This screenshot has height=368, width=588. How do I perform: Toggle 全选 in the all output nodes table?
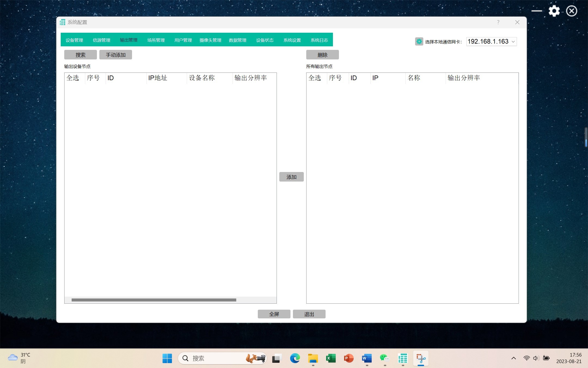click(x=315, y=78)
